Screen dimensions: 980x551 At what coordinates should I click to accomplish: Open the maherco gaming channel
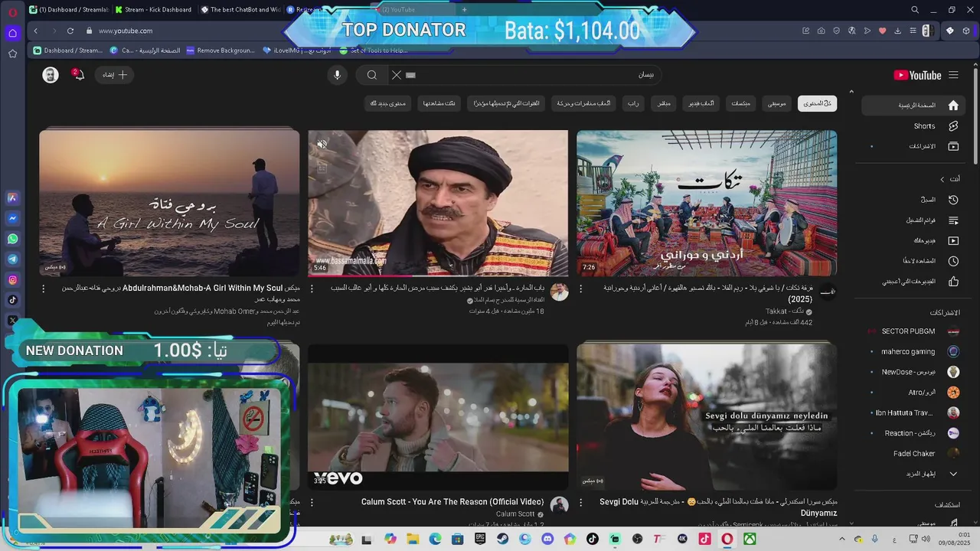(x=913, y=351)
